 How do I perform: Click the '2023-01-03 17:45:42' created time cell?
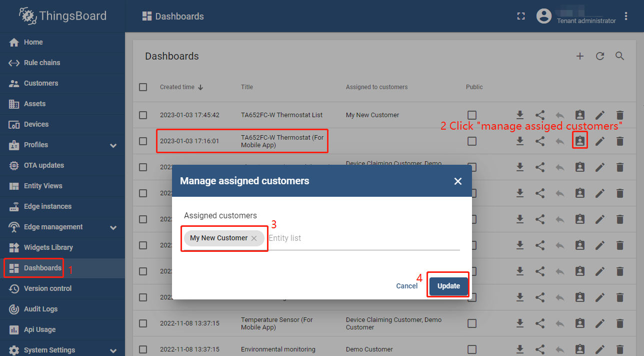point(189,115)
